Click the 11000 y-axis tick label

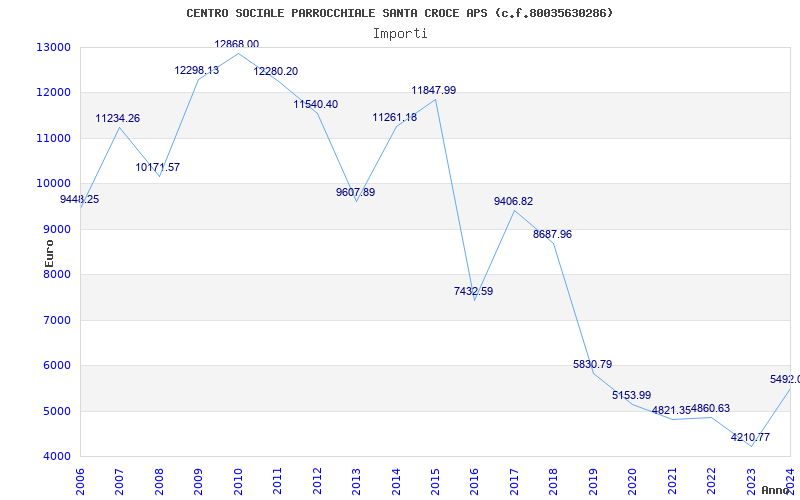pyautogui.click(x=53, y=138)
